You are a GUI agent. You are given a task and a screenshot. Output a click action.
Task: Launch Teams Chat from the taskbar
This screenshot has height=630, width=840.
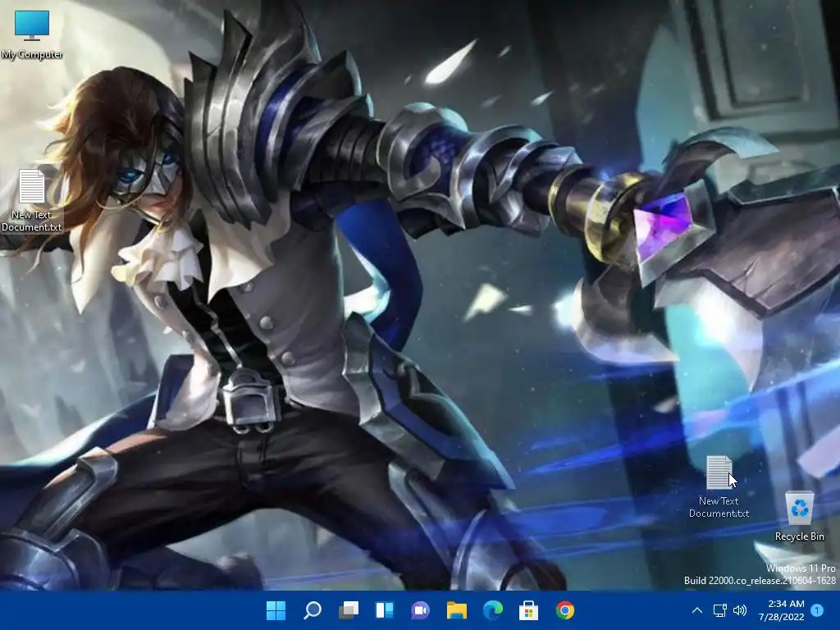[x=421, y=610]
